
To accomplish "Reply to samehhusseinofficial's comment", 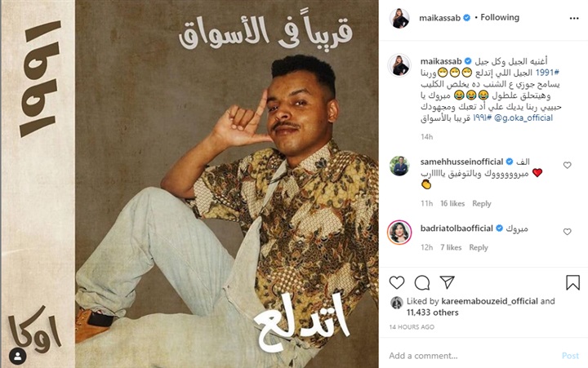I will click(x=482, y=203).
